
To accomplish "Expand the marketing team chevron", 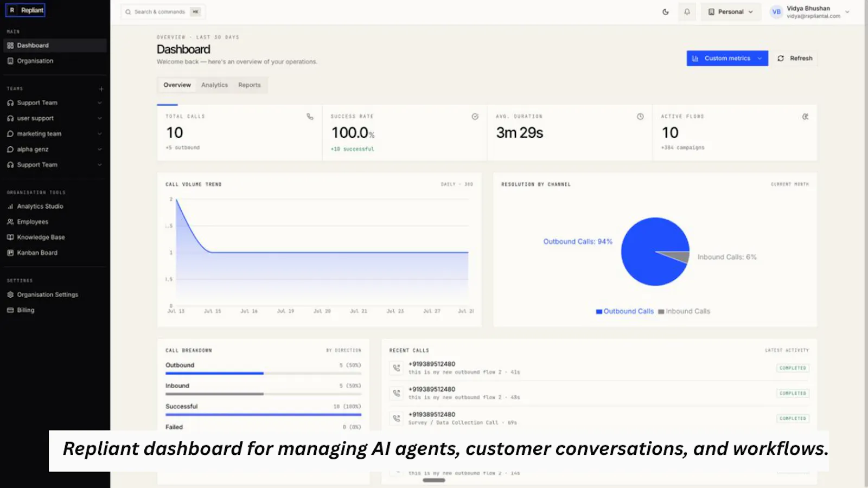I will (x=100, y=134).
